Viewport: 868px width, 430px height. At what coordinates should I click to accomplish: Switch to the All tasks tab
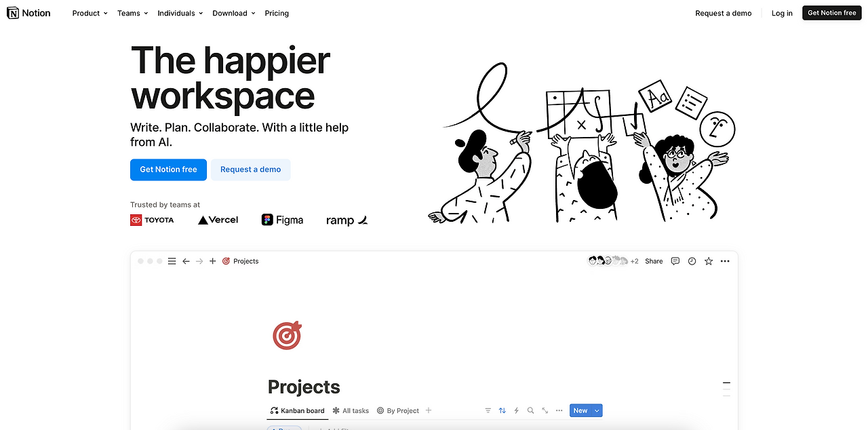coord(351,410)
